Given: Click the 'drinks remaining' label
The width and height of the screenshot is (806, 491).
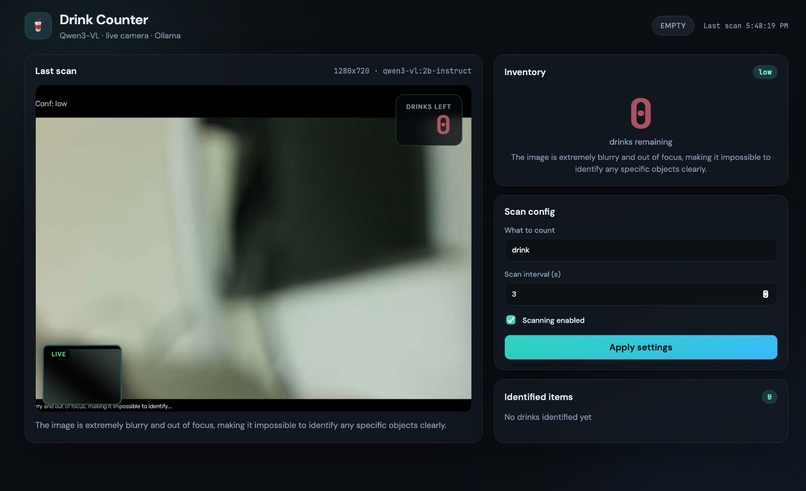Looking at the screenshot, I should point(640,142).
